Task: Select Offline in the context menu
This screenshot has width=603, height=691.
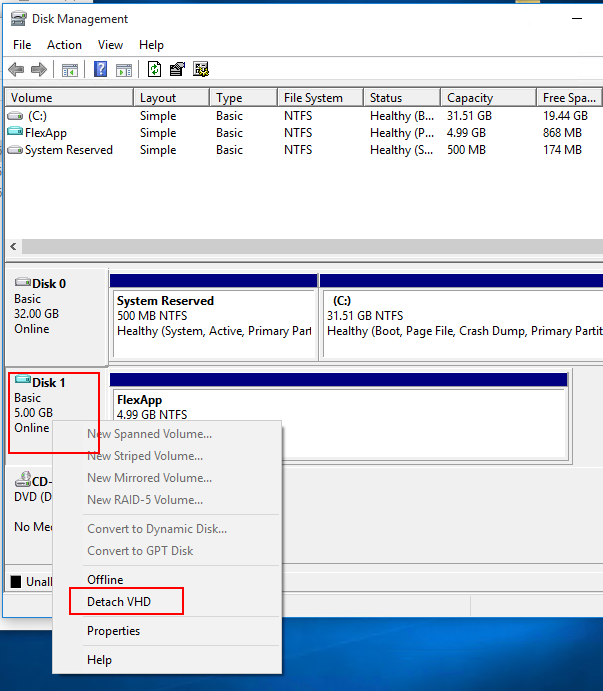Action: (x=105, y=580)
